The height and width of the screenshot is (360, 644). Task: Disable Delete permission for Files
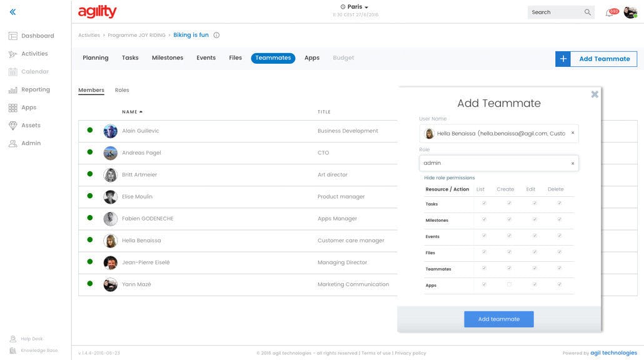[x=560, y=251]
